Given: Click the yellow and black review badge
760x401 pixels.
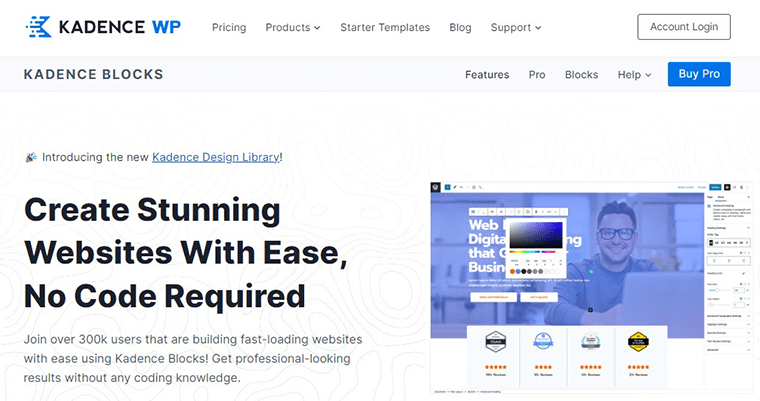Looking at the screenshot, I should (x=640, y=341).
